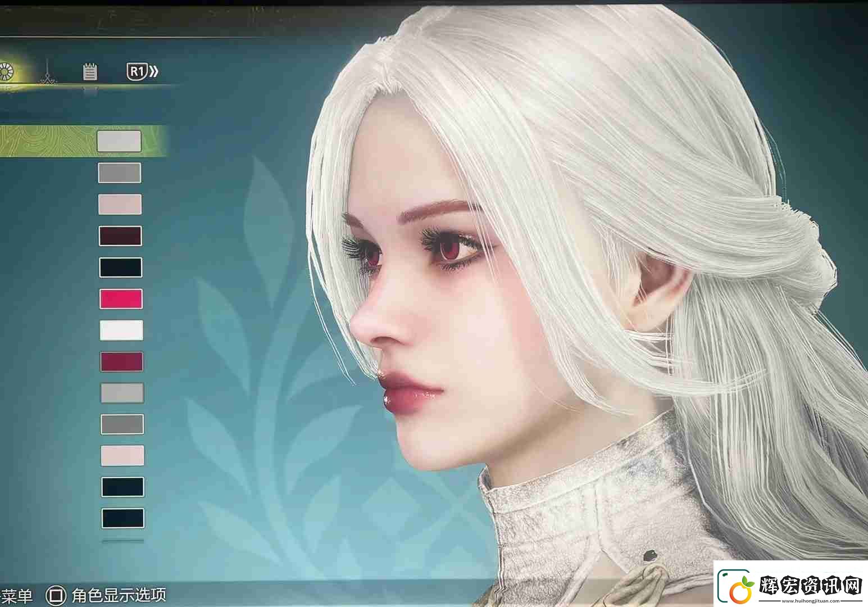868x607 pixels.
Task: Select the highlighted light gray swatch row
Action: tap(83, 141)
